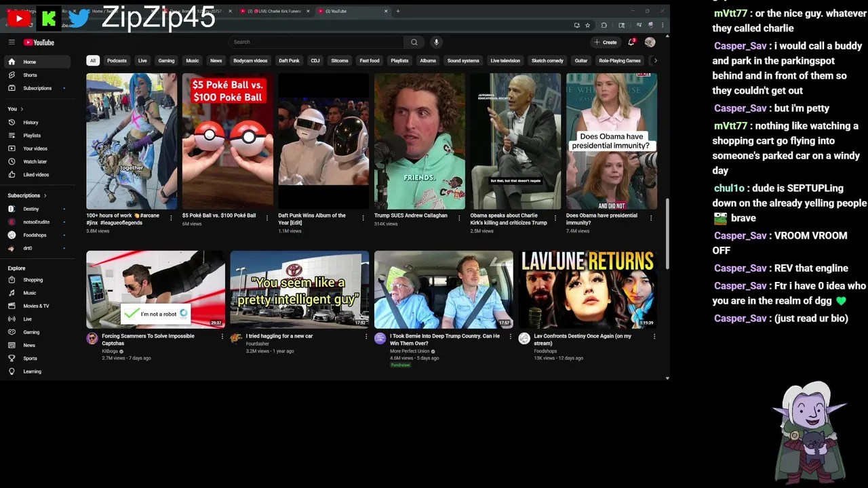The width and height of the screenshot is (868, 488).
Task: Open menu for Daft Punk Wins Album short
Action: pyautogui.click(x=363, y=218)
